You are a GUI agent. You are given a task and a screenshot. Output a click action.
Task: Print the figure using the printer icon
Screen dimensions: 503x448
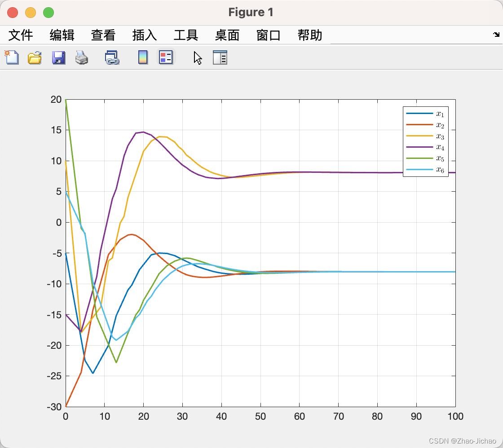tap(82, 58)
